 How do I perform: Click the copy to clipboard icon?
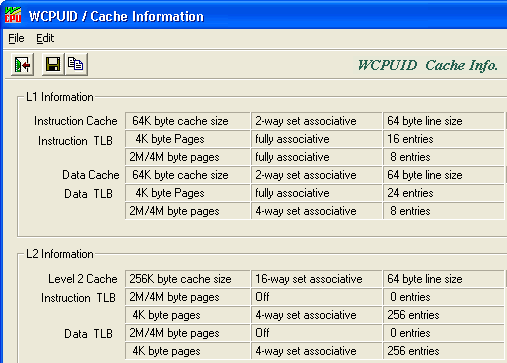[x=76, y=64]
